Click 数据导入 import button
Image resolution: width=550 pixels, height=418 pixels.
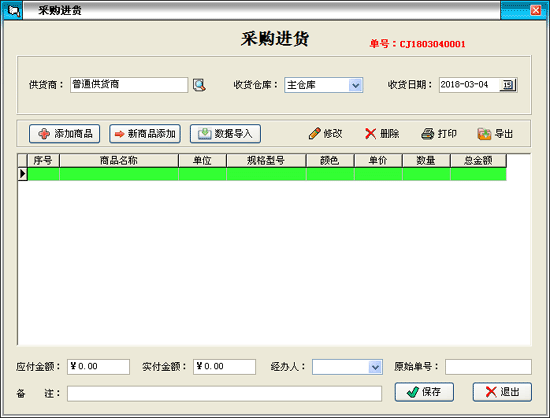click(x=225, y=134)
